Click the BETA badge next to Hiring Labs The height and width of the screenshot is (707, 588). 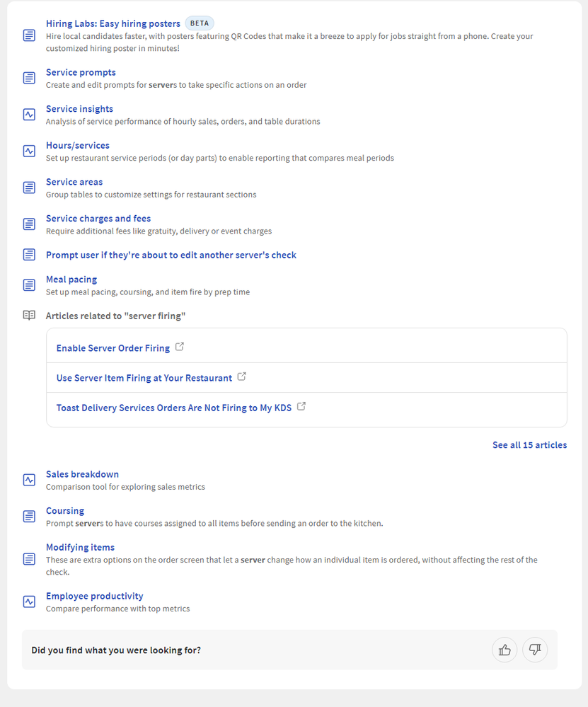click(200, 23)
